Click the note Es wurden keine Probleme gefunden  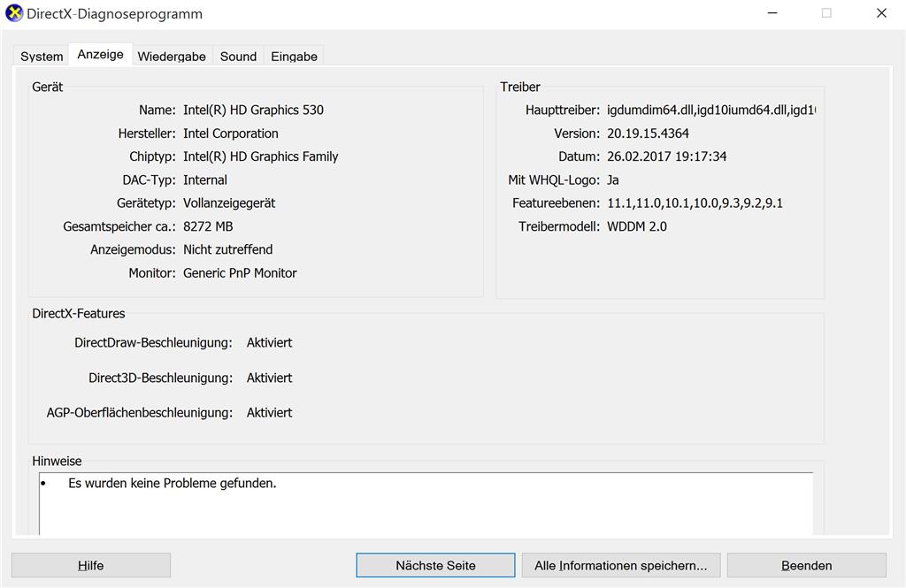click(173, 483)
